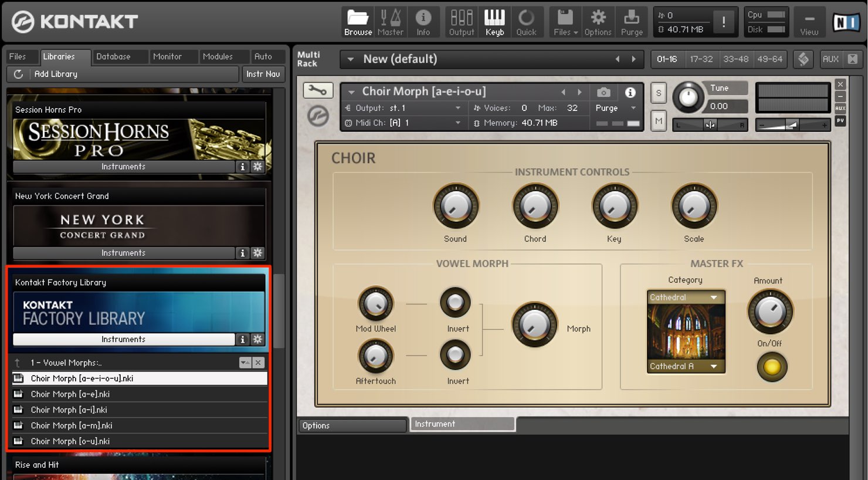
Task: Open New York Concert Grand info icon
Action: pos(242,253)
